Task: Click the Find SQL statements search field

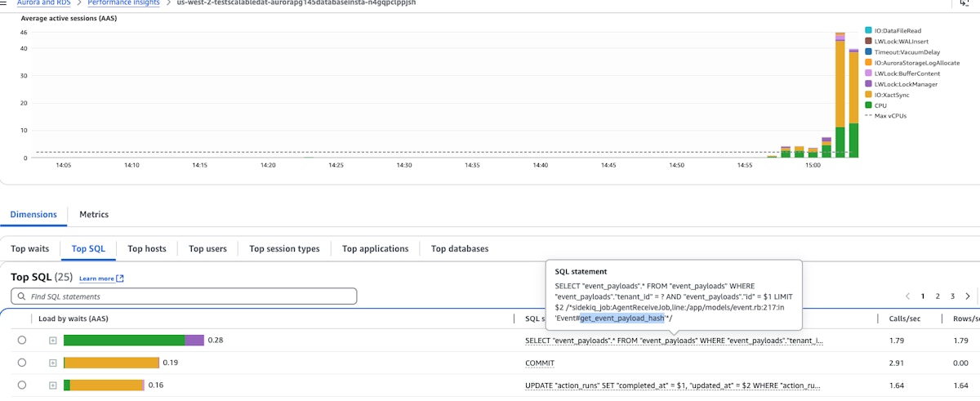Action: tap(188, 296)
